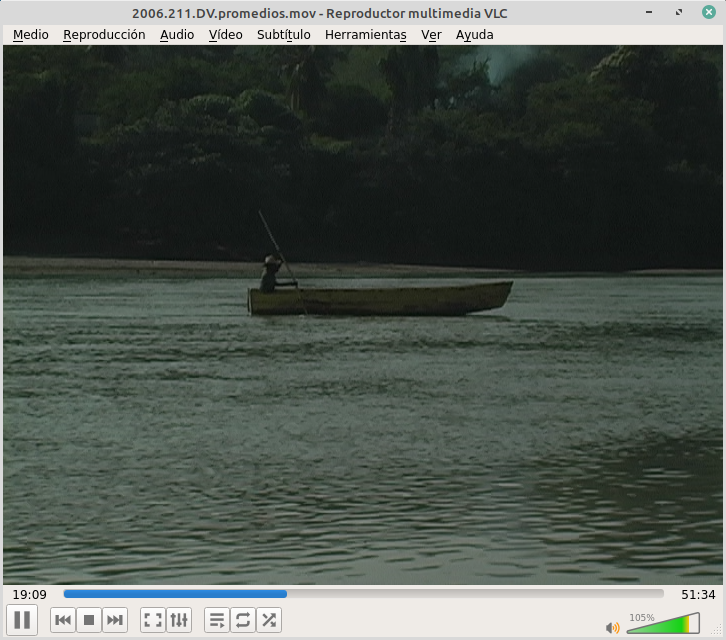This screenshot has height=640, width=726.
Task: Open the Herramientas menu
Action: pos(366,35)
